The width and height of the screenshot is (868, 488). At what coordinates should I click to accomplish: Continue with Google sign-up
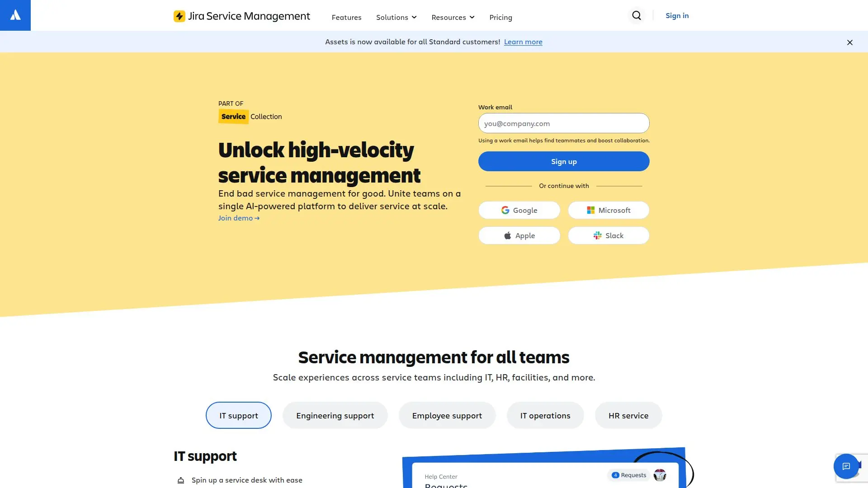click(519, 210)
